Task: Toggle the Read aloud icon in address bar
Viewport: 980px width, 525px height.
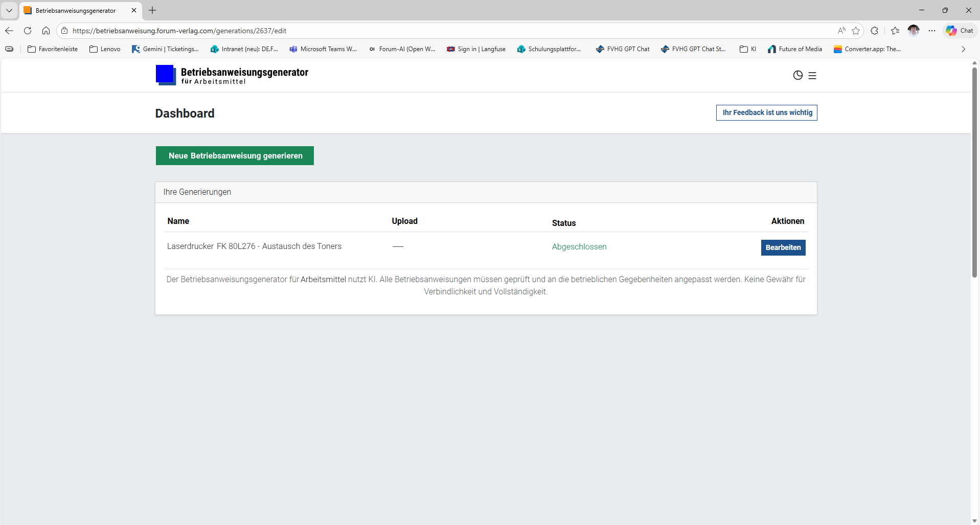Action: [x=841, y=31]
